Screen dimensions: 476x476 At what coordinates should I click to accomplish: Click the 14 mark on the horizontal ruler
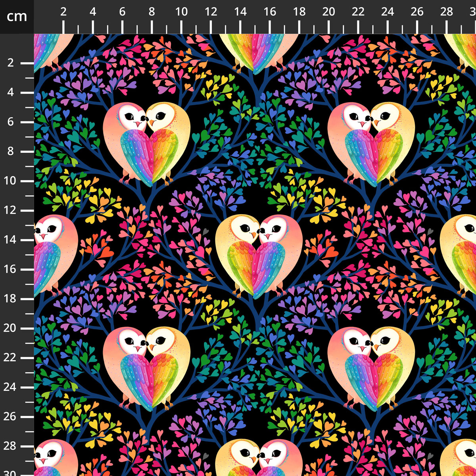[x=240, y=12]
